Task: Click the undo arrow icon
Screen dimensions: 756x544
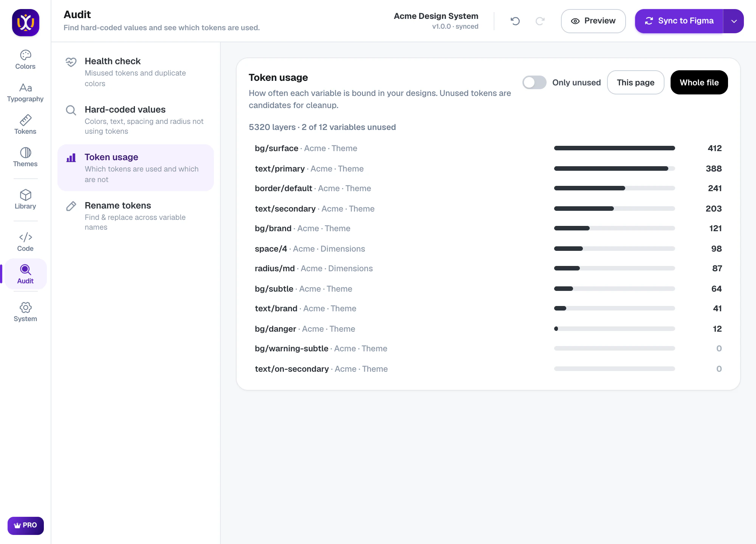Action: [515, 21]
